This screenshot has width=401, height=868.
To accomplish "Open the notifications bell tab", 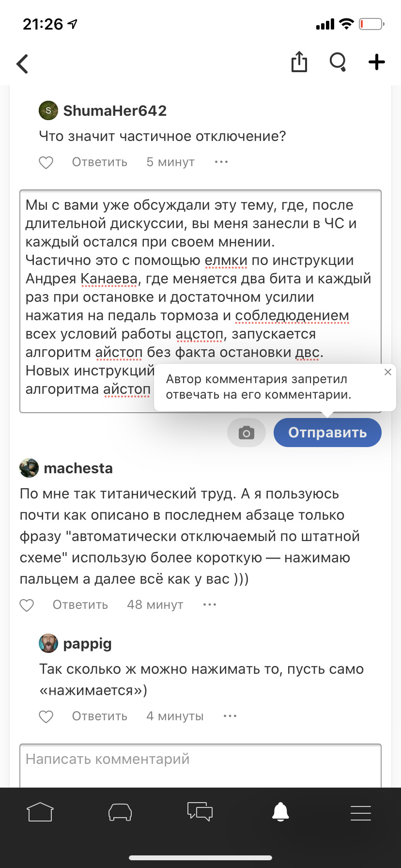I will (280, 812).
